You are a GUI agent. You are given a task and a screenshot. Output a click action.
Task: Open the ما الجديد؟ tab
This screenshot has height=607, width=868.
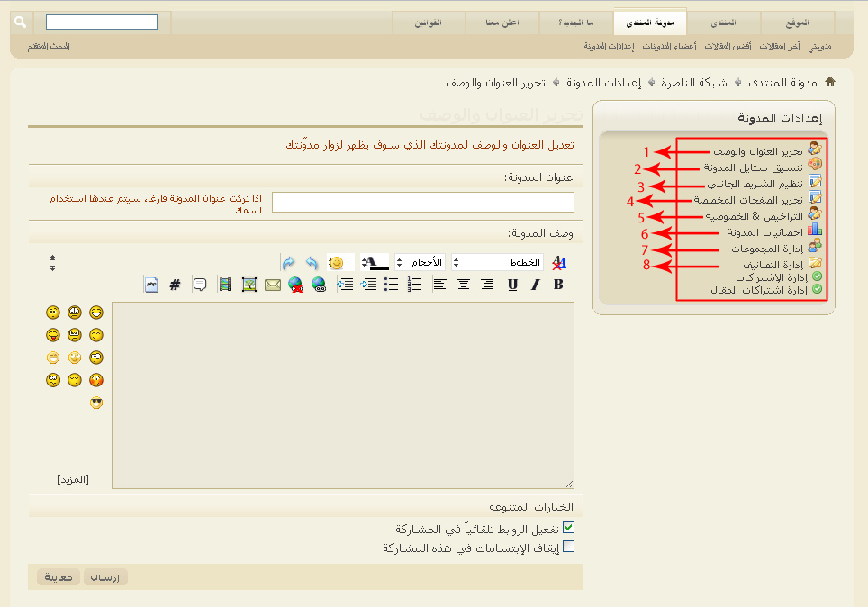coord(575,23)
